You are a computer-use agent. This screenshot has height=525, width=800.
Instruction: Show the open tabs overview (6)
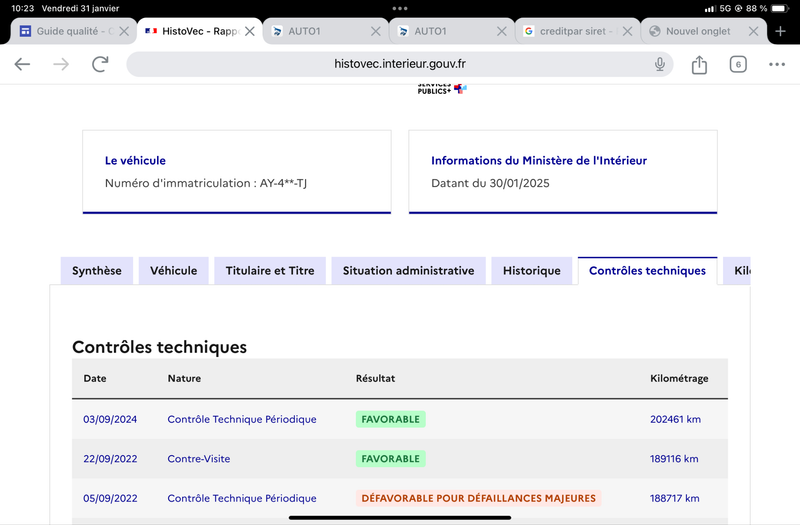point(738,64)
